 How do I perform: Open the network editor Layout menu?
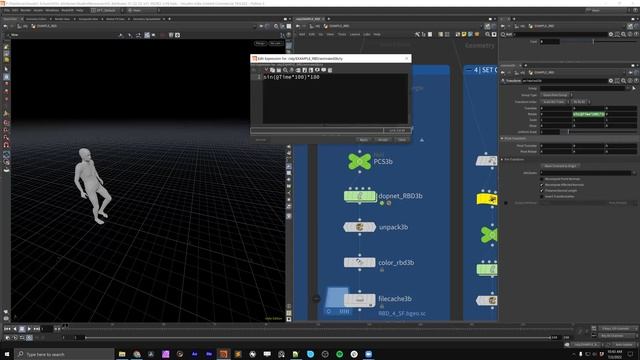(x=355, y=35)
